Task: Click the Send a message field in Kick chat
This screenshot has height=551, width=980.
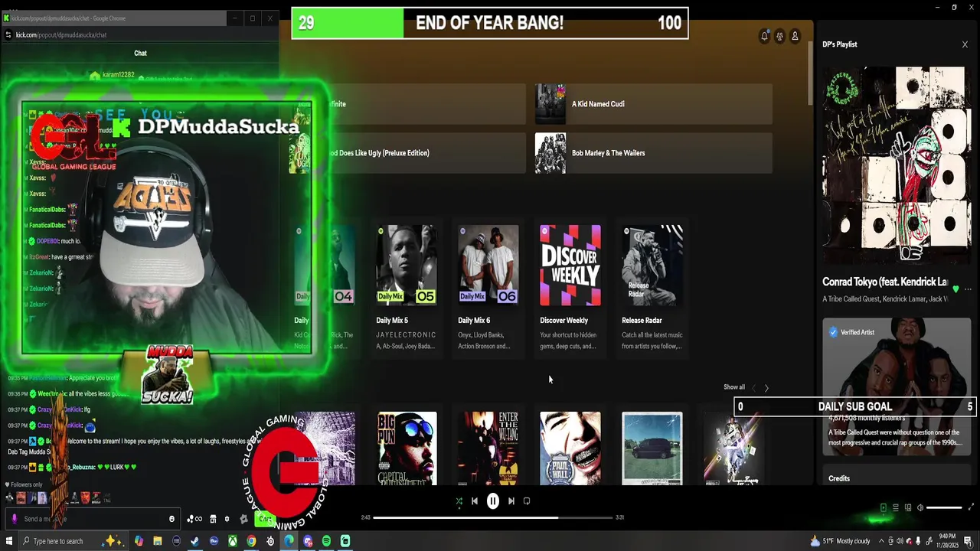Action: (x=92, y=519)
